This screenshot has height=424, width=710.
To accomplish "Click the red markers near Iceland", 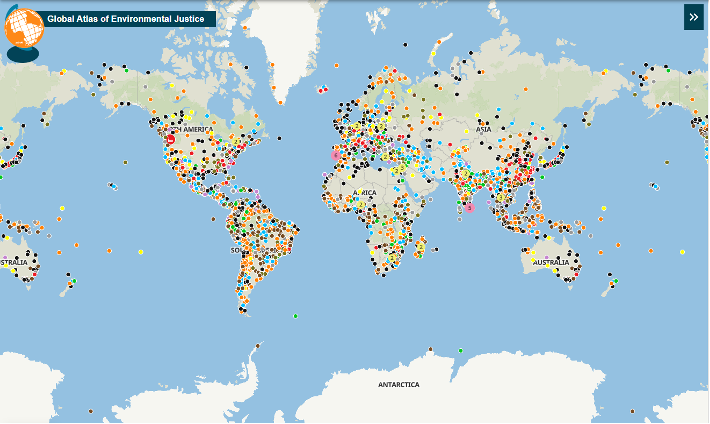I will coord(324,92).
